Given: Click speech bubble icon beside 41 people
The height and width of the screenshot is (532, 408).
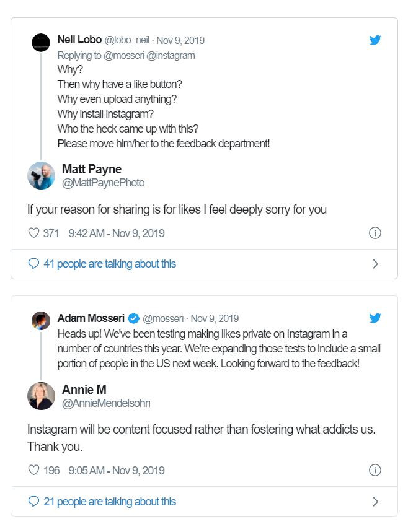Looking at the screenshot, I should 33,264.
